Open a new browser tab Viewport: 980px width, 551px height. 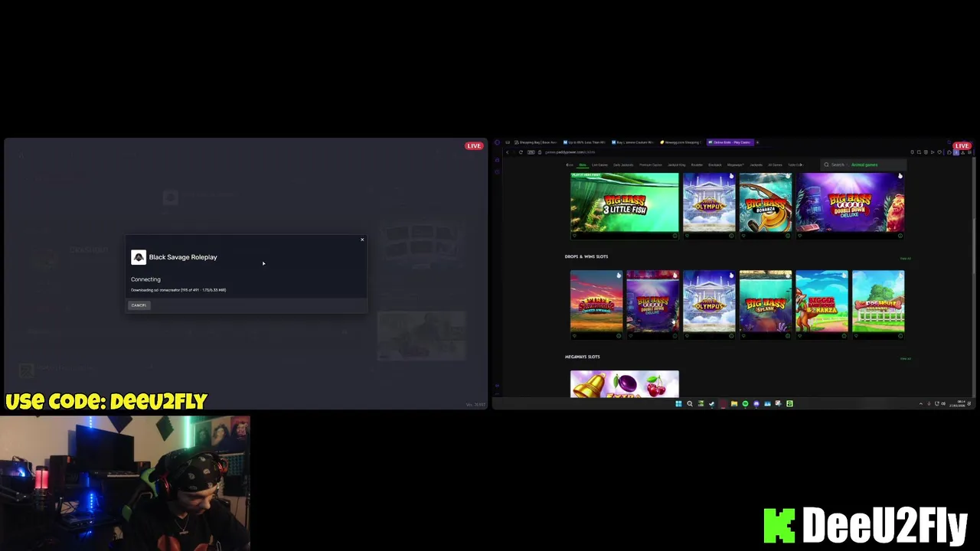point(758,142)
